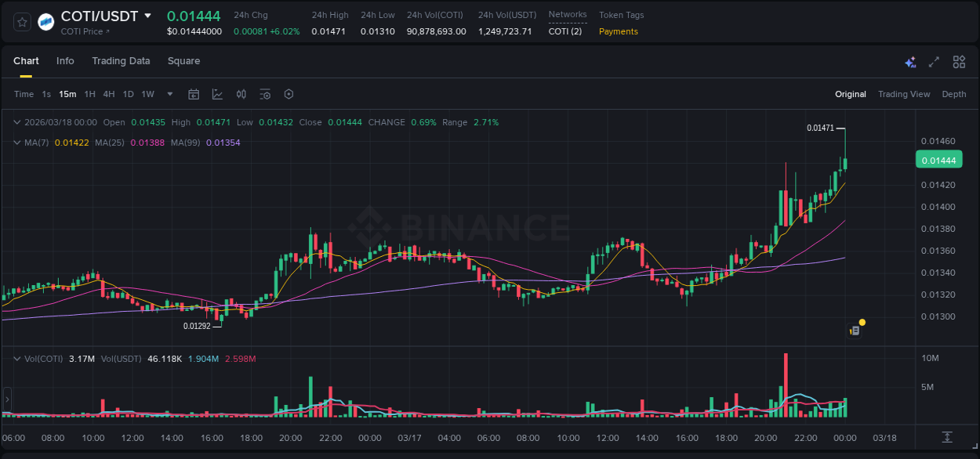Open the calendar date-picker icon

coord(194,94)
